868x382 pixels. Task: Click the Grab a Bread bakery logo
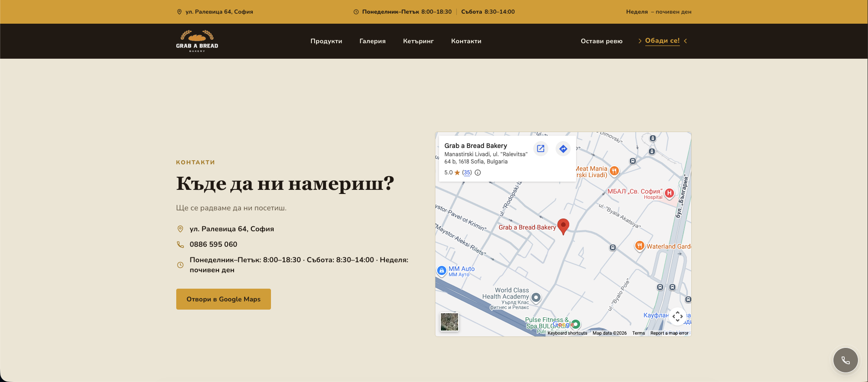coord(197,41)
